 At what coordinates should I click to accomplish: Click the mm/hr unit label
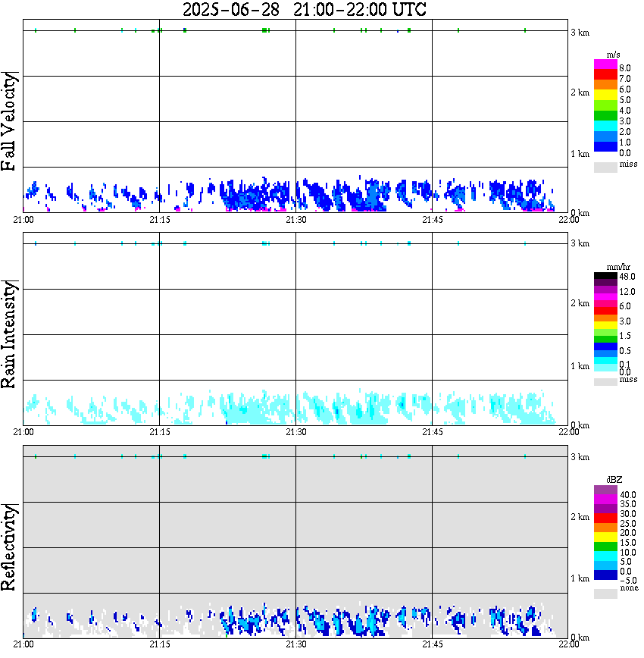click(x=618, y=268)
